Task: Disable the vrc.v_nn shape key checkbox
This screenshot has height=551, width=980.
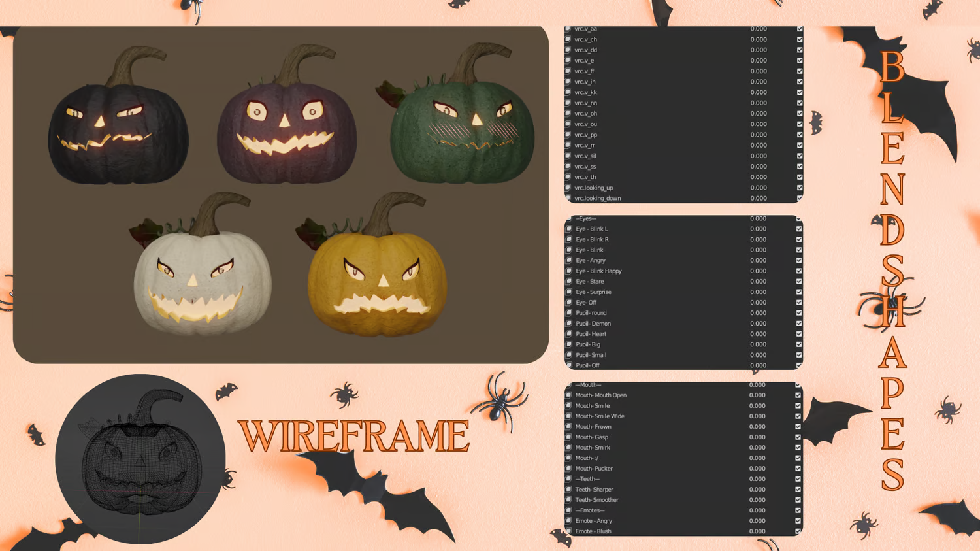Action: pyautogui.click(x=800, y=103)
